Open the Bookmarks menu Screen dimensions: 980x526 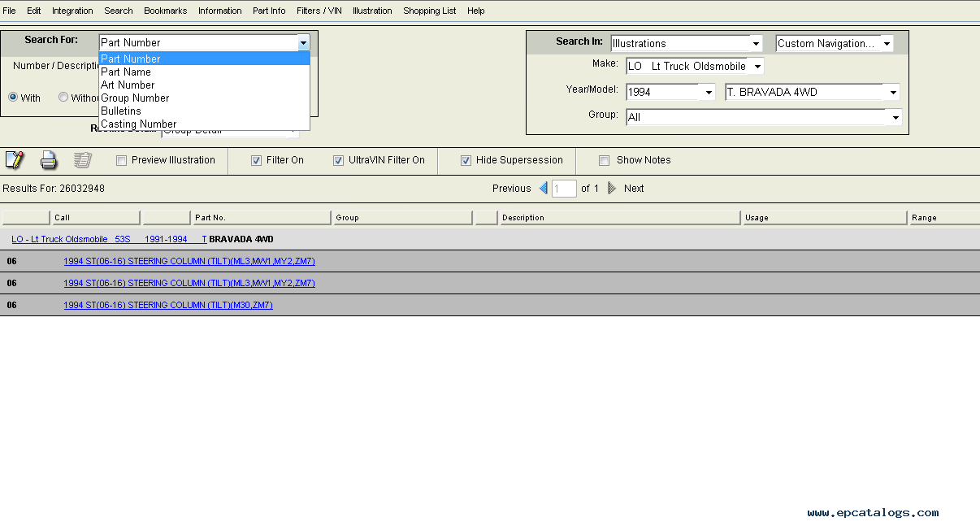tap(165, 11)
